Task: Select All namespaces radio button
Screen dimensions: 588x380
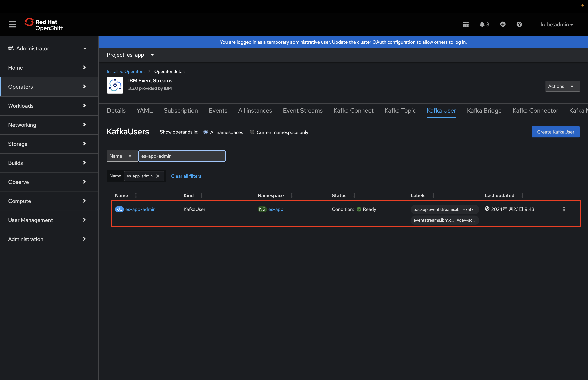Action: tap(206, 132)
